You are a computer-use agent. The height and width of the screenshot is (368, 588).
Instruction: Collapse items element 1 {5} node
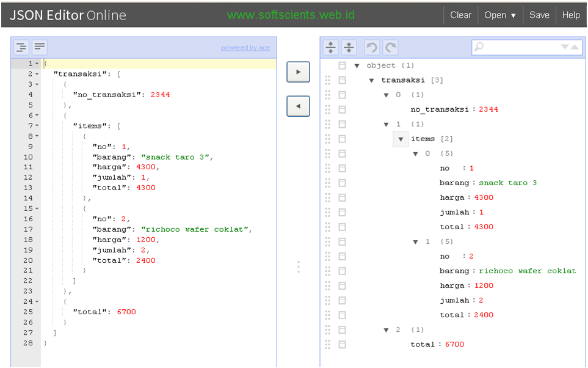(415, 242)
